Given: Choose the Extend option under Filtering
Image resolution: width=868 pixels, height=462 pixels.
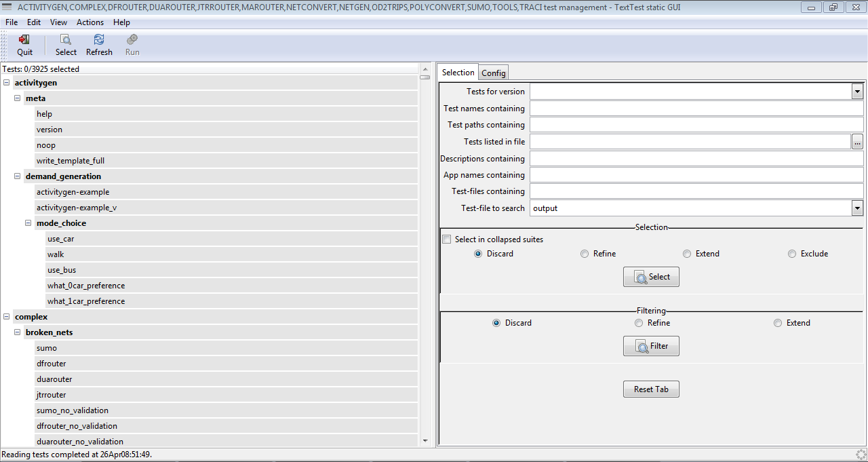Looking at the screenshot, I should (x=778, y=323).
